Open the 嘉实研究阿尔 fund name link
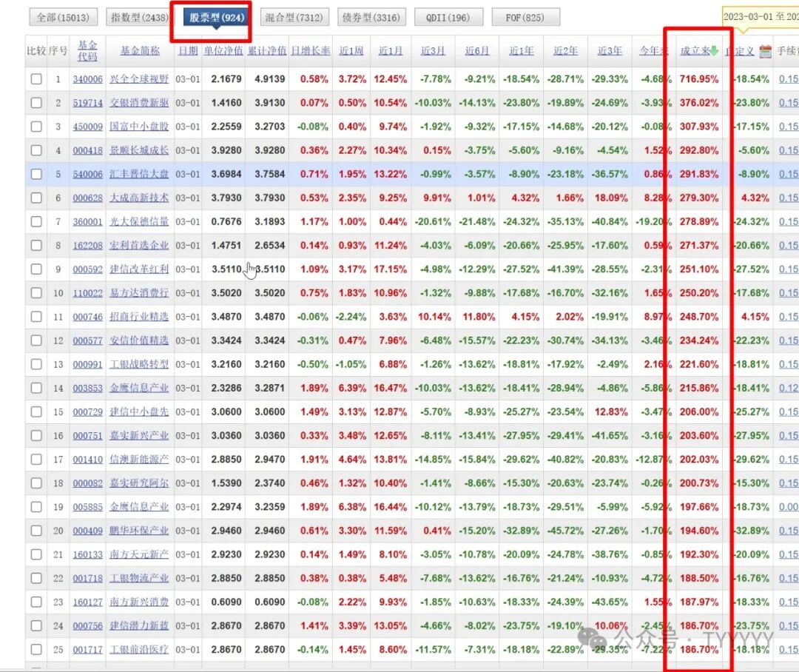The height and width of the screenshot is (672, 799). [x=139, y=483]
